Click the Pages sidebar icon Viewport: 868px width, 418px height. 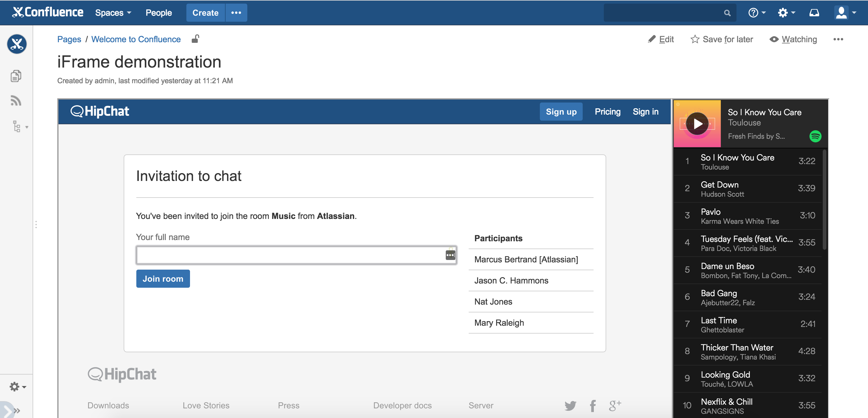tap(16, 76)
